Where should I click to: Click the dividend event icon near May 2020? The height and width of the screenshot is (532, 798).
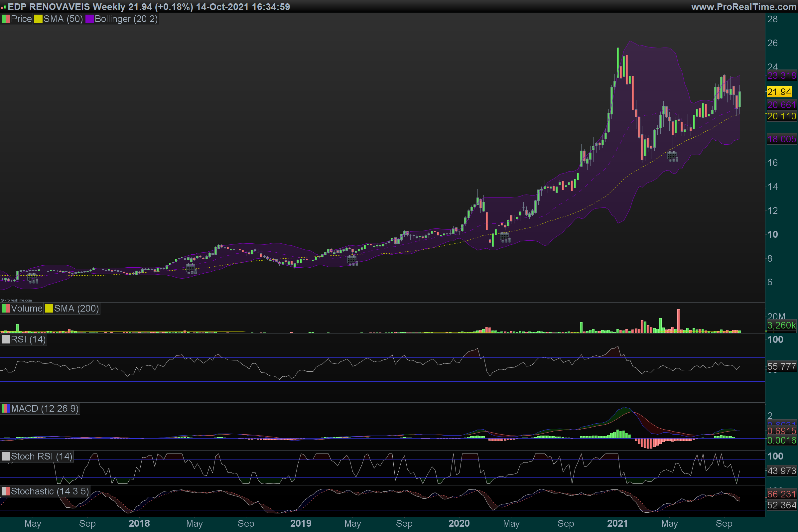[505, 237]
